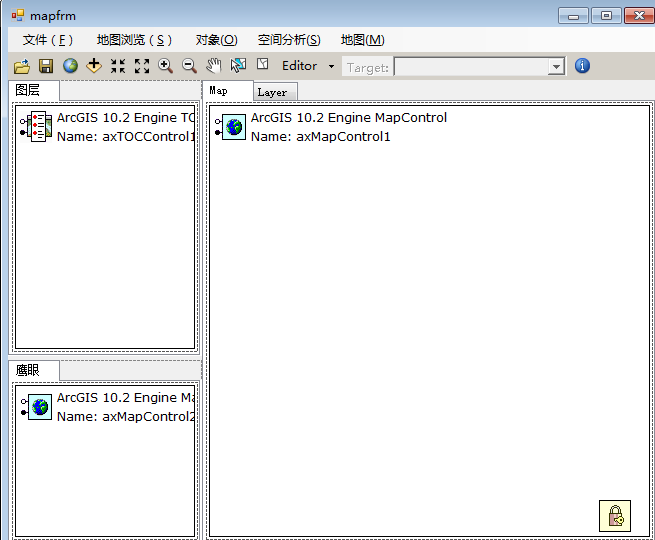This screenshot has height=540, width=655.
Task: Click the Add Data plus icon
Action: (94, 66)
